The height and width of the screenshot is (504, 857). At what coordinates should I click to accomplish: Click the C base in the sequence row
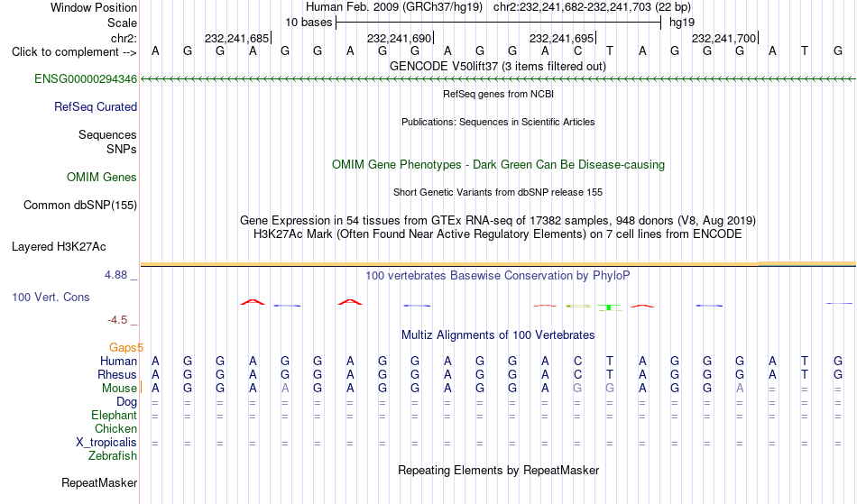(x=577, y=51)
